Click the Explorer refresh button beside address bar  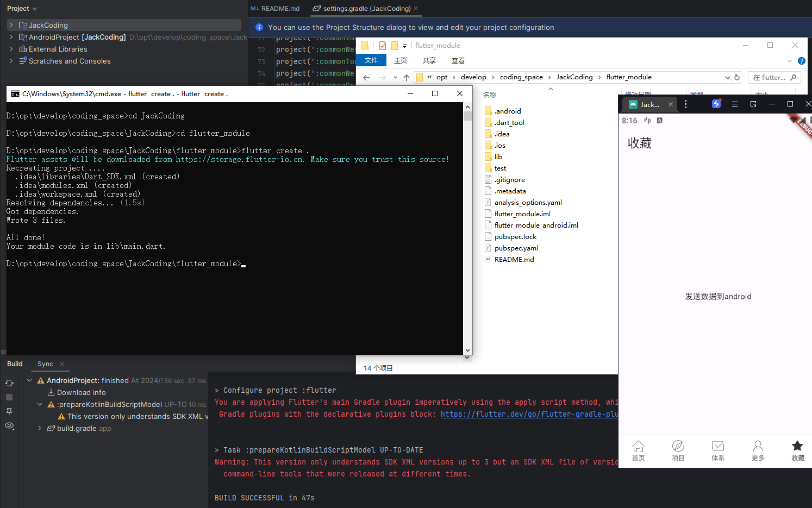(737, 78)
